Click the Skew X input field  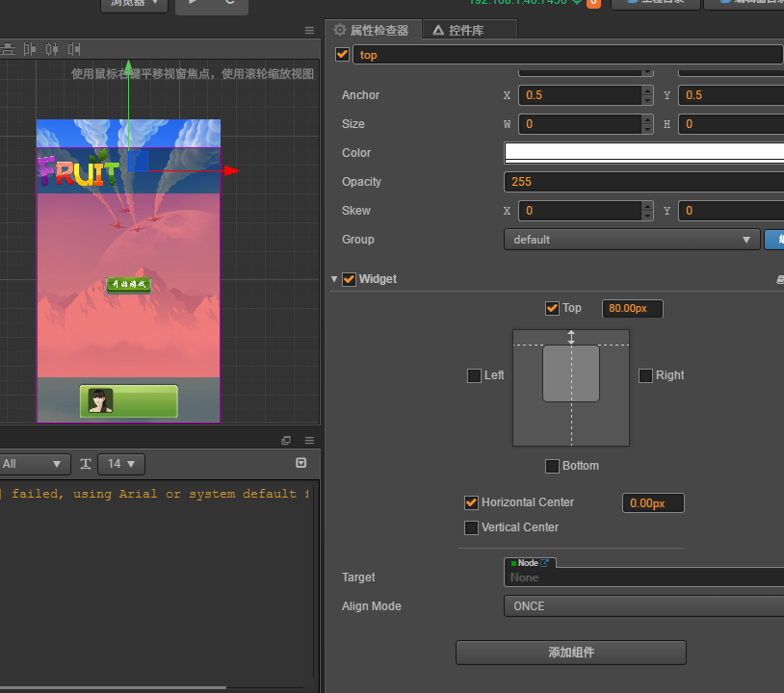click(580, 211)
